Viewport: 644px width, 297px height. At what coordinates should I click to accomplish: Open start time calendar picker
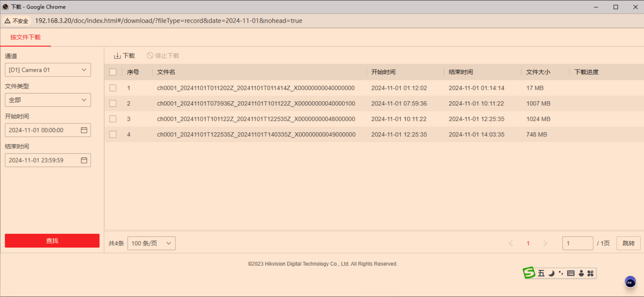[x=84, y=130]
